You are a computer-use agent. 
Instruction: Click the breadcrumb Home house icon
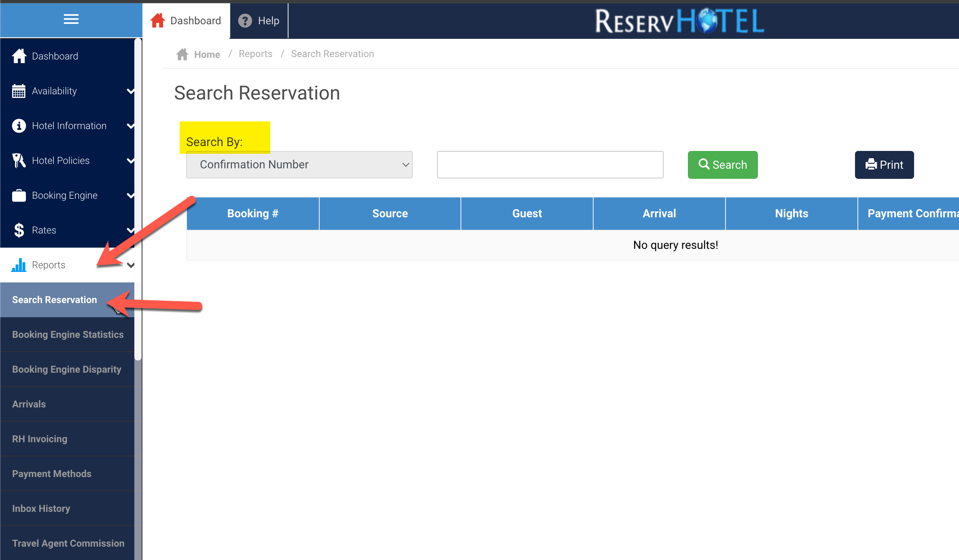coord(182,54)
